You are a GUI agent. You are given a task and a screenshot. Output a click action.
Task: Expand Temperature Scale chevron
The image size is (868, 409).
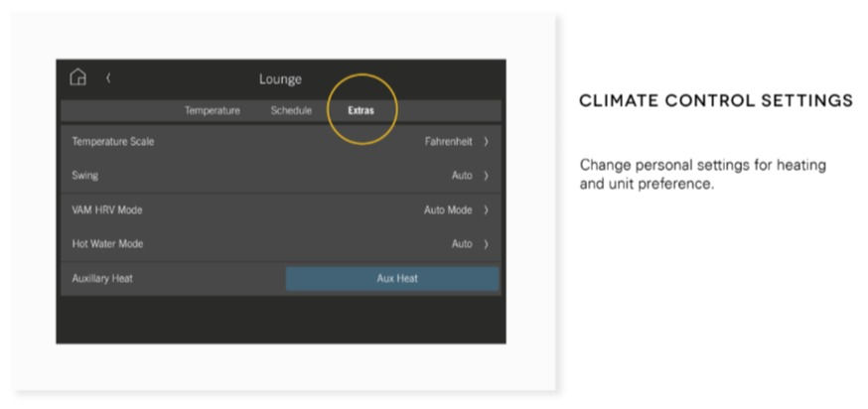click(x=486, y=142)
